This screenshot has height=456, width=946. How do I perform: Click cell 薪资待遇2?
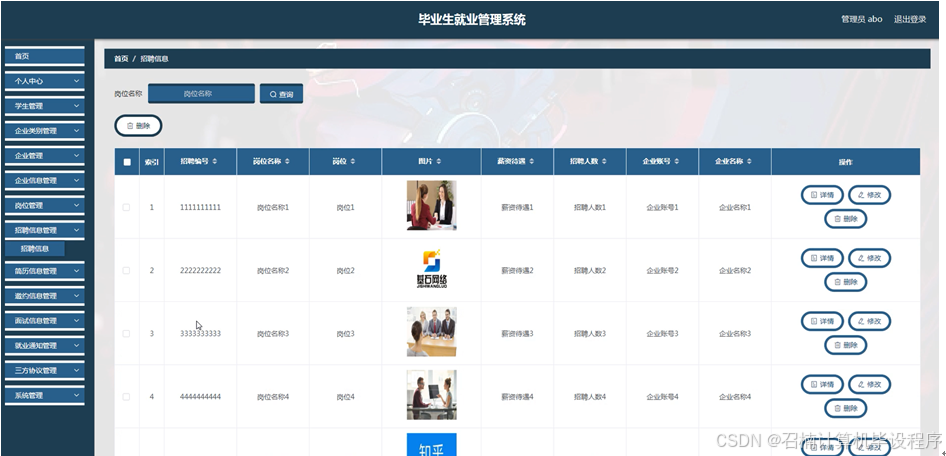pos(517,271)
